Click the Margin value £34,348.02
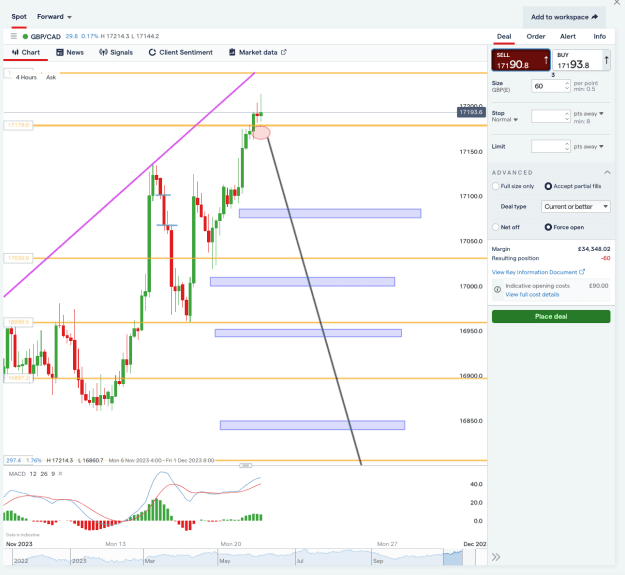 (x=594, y=249)
